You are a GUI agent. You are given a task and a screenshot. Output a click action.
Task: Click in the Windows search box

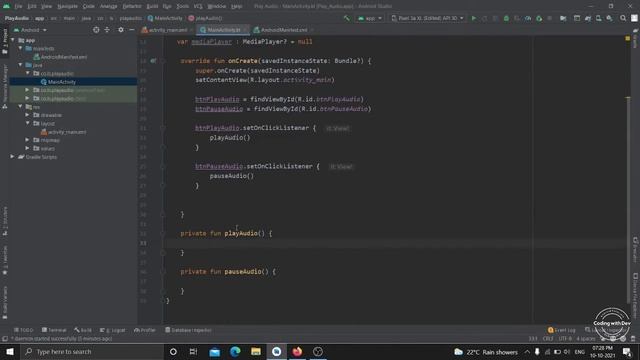pyautogui.click(x=92, y=351)
